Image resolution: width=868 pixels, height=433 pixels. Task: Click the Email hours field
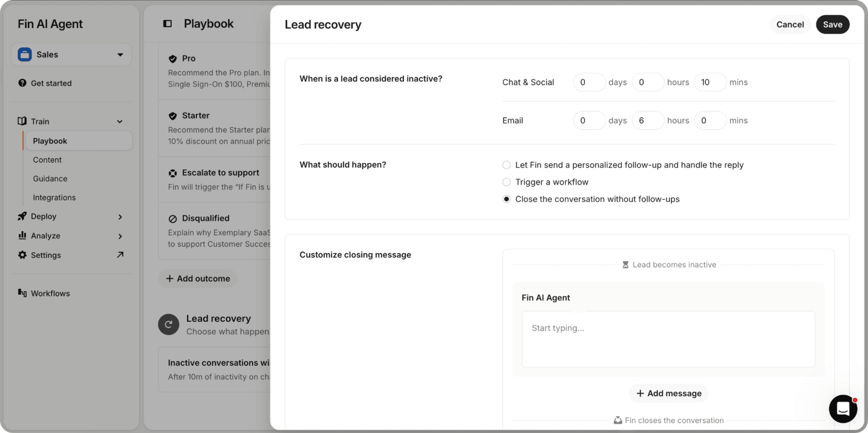(647, 120)
